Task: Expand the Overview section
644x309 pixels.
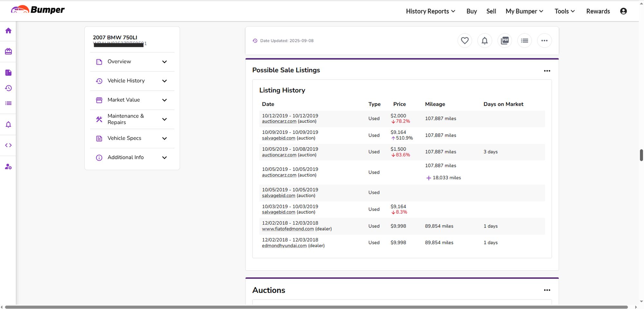Action: click(132, 62)
